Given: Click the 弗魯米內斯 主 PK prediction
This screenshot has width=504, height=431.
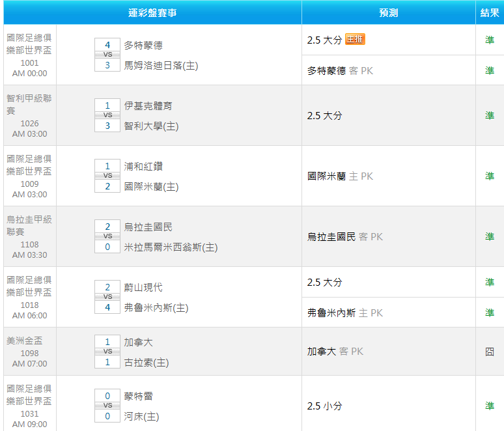Looking at the screenshot, I should point(345,313).
